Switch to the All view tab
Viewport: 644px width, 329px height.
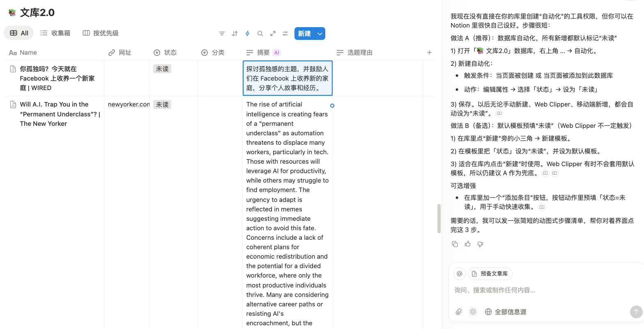pos(19,33)
